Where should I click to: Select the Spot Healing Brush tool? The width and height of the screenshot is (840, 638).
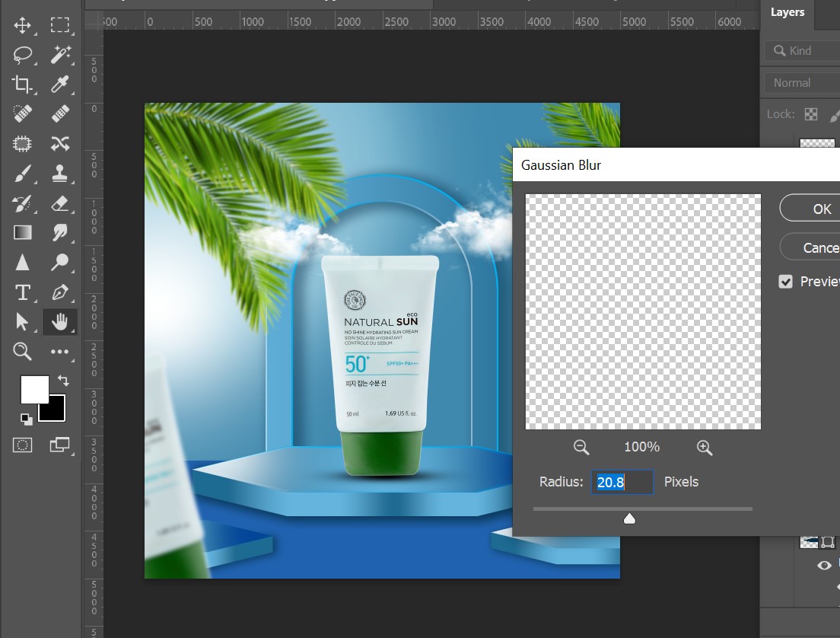coord(22,113)
